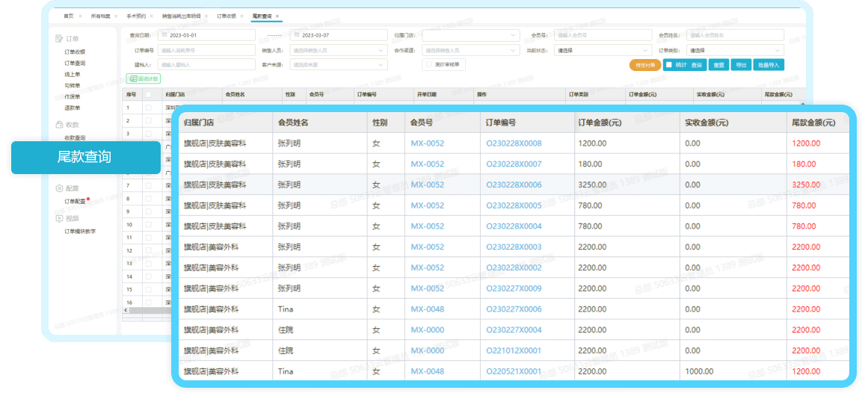Click the 批量导入 button
868x399 pixels.
click(x=769, y=65)
